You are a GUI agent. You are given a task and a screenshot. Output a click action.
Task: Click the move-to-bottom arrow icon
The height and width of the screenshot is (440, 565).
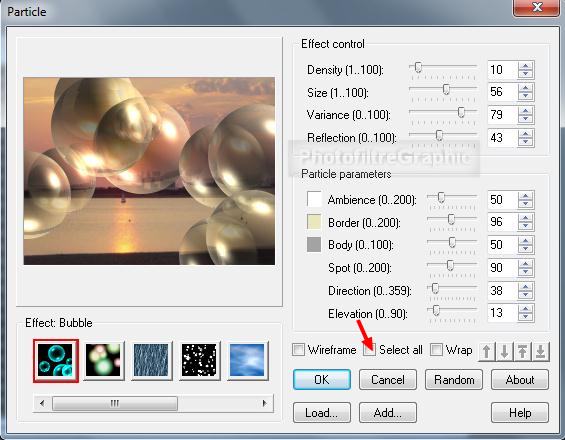[540, 351]
